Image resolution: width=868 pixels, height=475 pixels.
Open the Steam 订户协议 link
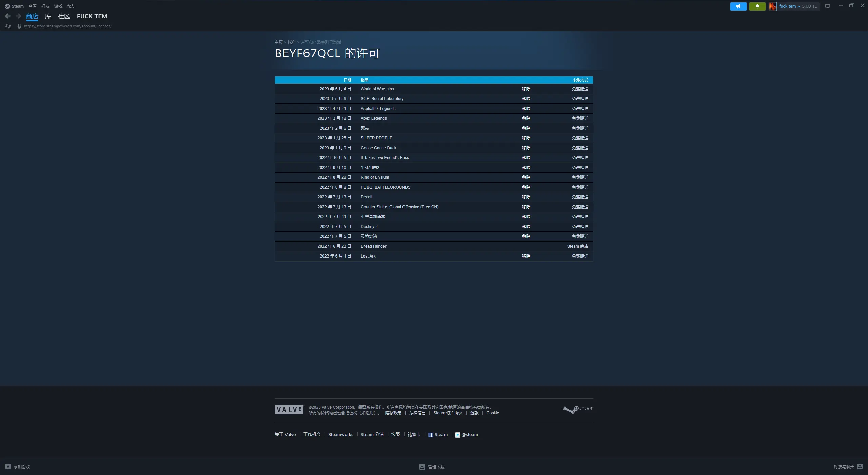pos(448,413)
